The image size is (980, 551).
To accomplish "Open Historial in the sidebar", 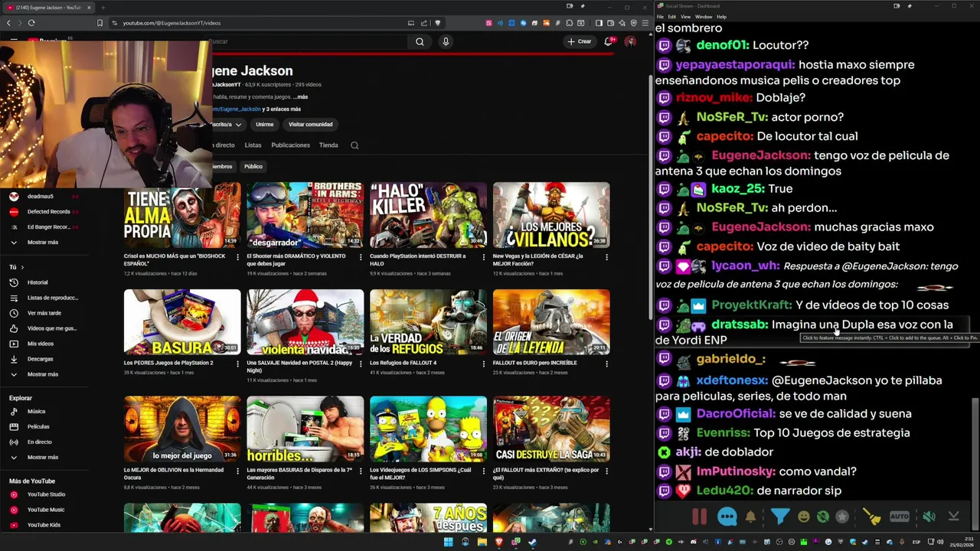I will pos(38,282).
